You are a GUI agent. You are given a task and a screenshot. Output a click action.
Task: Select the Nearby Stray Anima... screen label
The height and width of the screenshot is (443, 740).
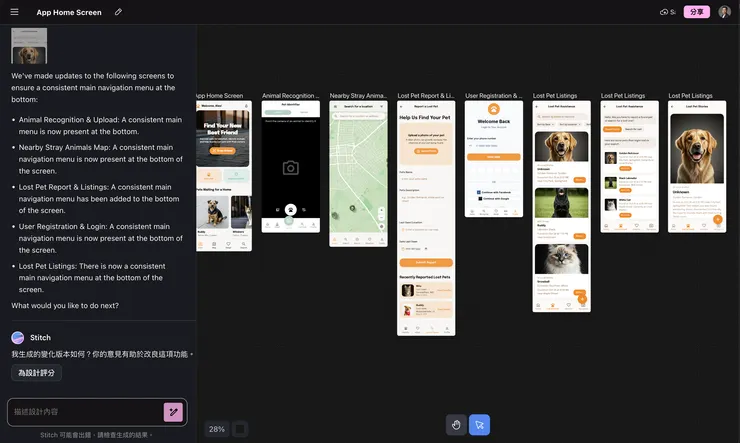358,96
